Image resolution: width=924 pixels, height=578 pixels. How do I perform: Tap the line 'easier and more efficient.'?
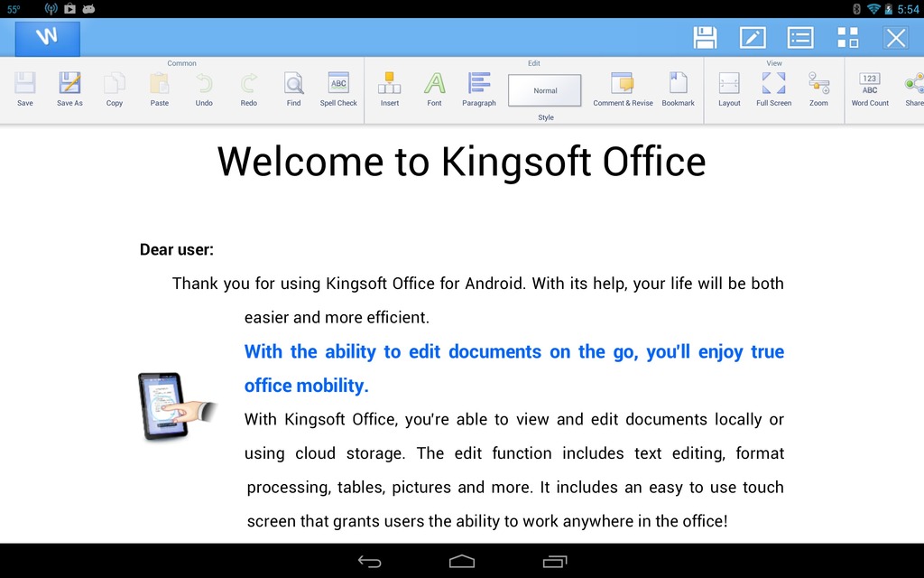[x=337, y=317]
